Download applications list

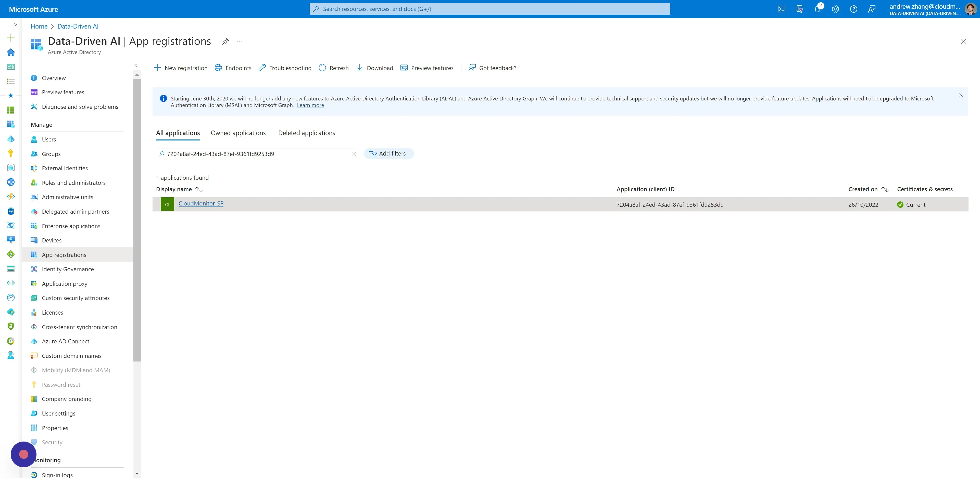pyautogui.click(x=375, y=68)
